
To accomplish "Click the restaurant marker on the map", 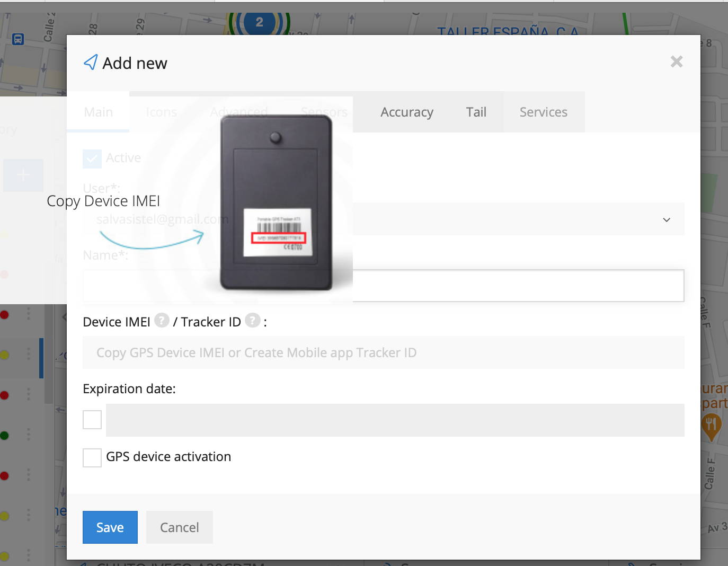I will point(711,427).
